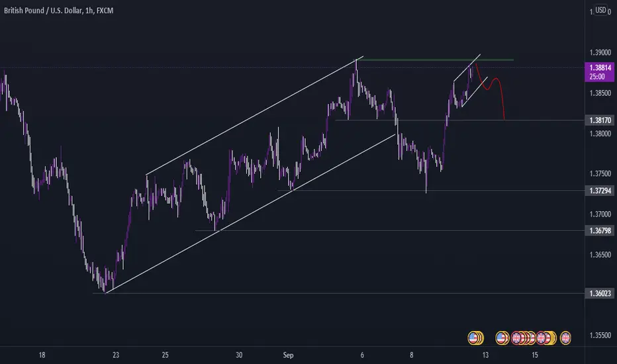Viewport: 617px width, 364px height.
Task: Select the 1.36023 horizontal line price label
Action: (600, 293)
